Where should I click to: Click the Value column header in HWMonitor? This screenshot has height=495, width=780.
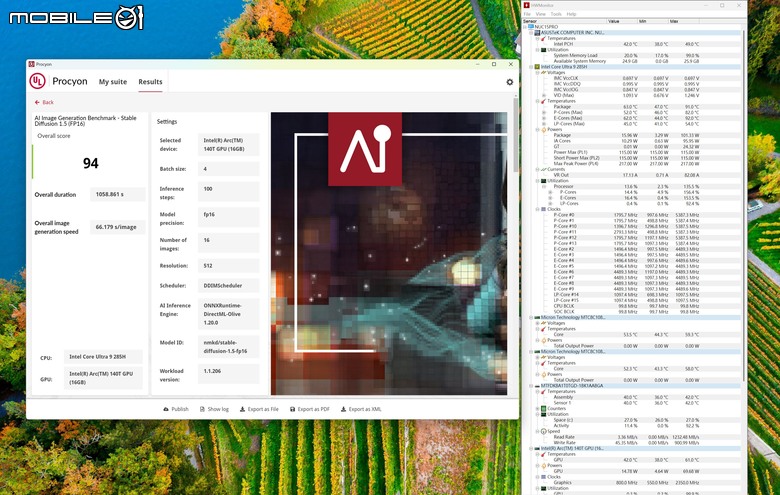click(622, 21)
